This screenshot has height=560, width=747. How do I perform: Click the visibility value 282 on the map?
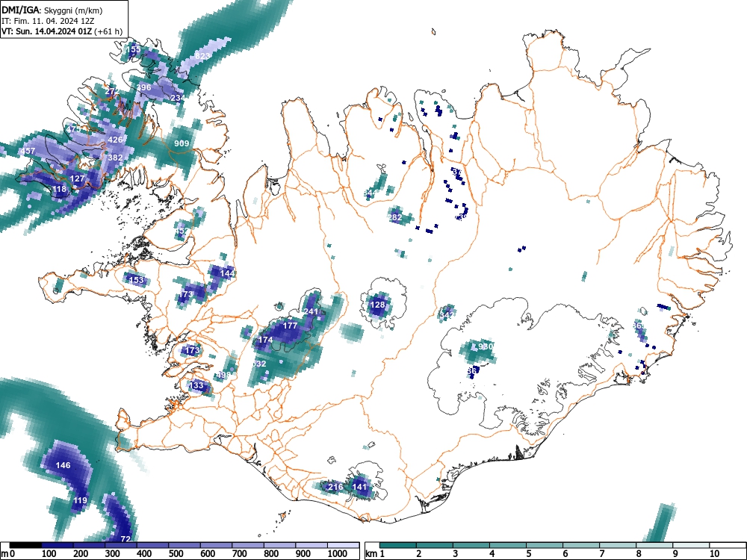[395, 217]
